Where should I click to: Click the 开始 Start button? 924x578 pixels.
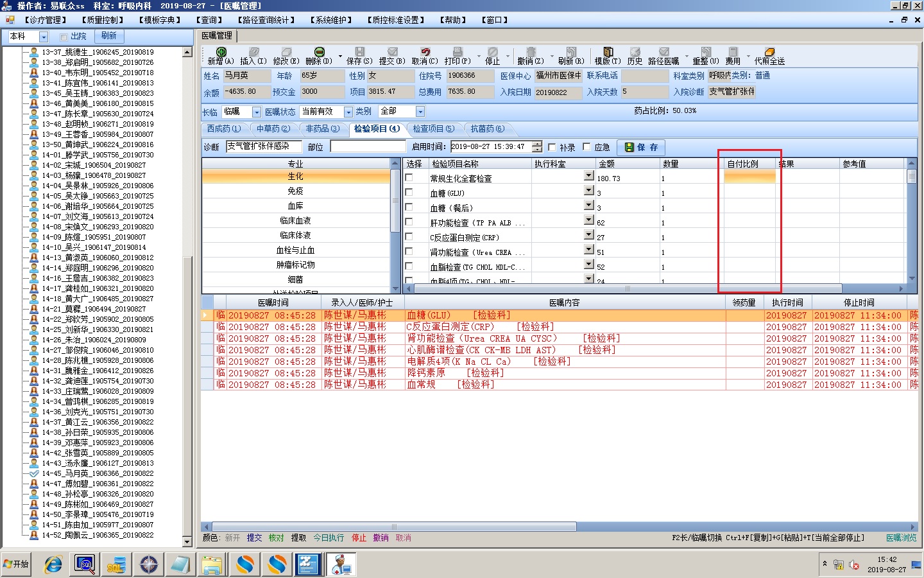(x=16, y=565)
